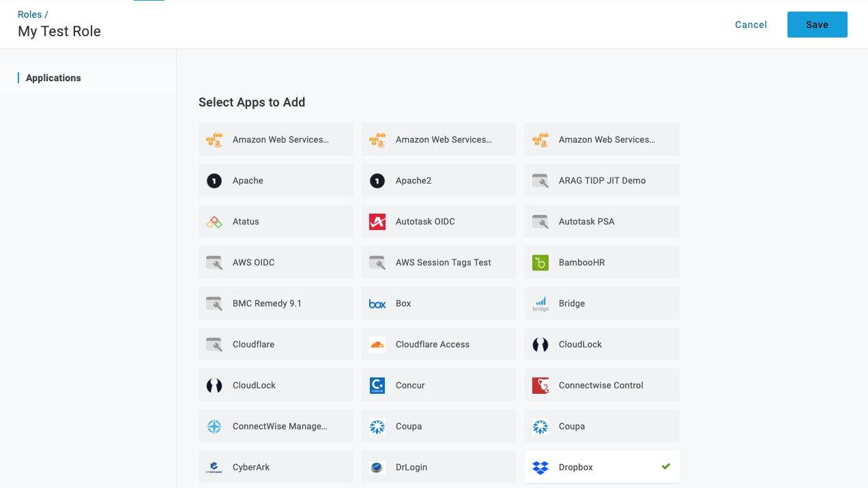Add the Amazon Web Services app above ARAG
Viewport: 868px width, 488px height.
tap(602, 139)
